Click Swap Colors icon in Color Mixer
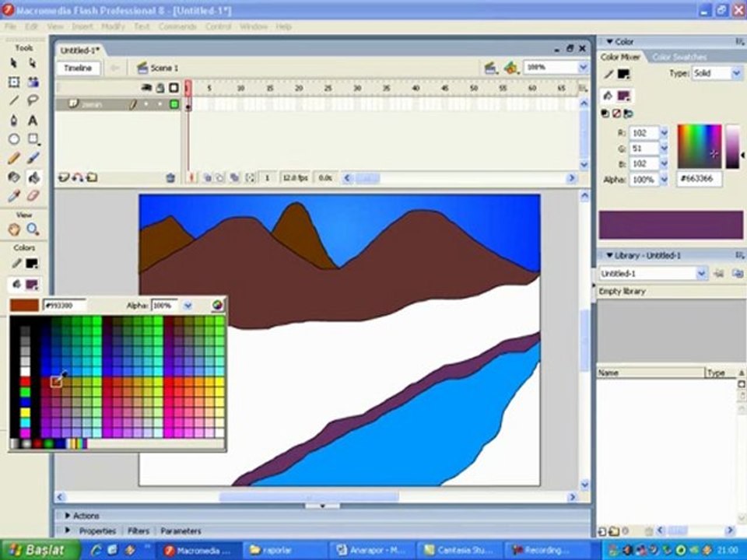 [629, 114]
